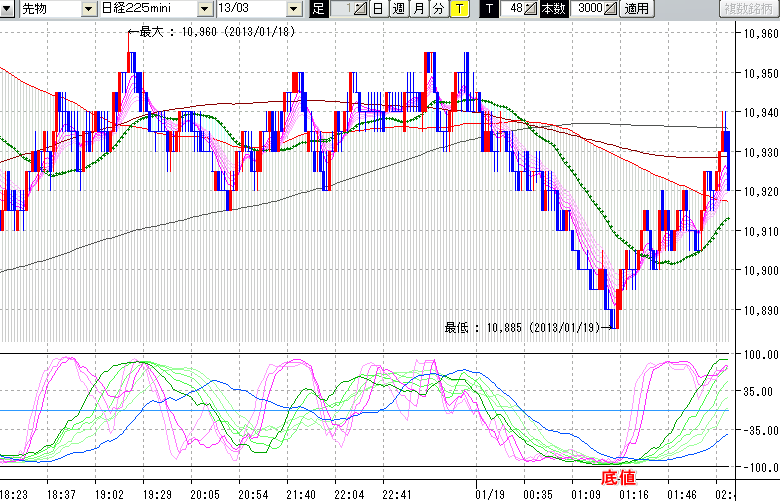Click the 3000 bar count field

pyautogui.click(x=588, y=9)
